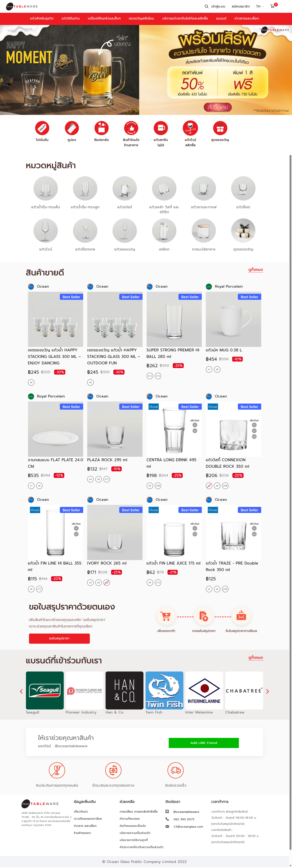Show previous brands with left carousel arrow
Viewport: 292px width, 868px height.
[x=21, y=691]
